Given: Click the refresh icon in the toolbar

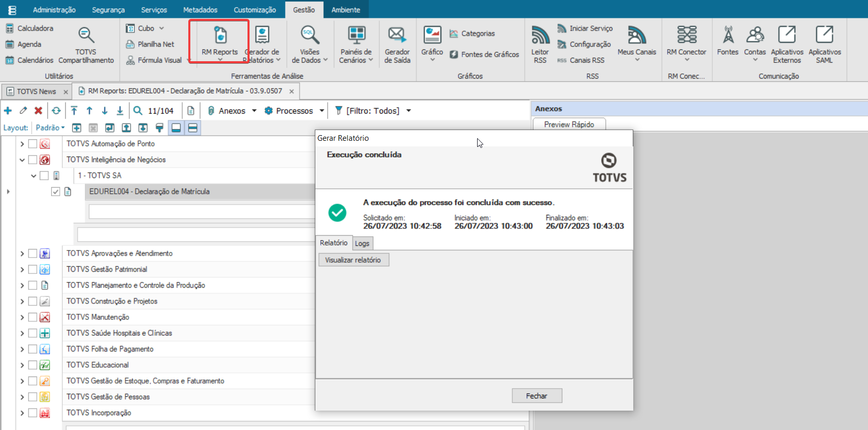Looking at the screenshot, I should tap(56, 111).
